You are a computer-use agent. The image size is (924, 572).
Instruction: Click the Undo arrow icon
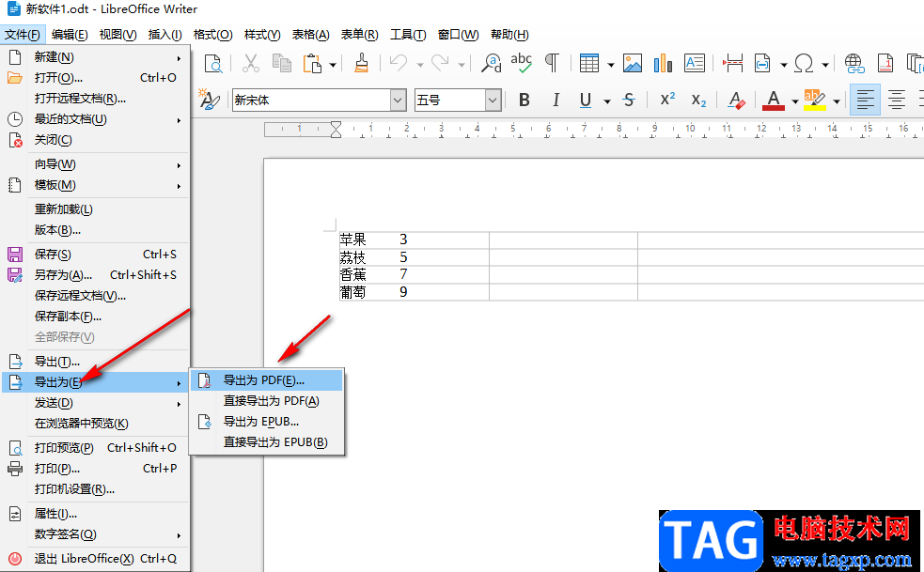point(399,63)
